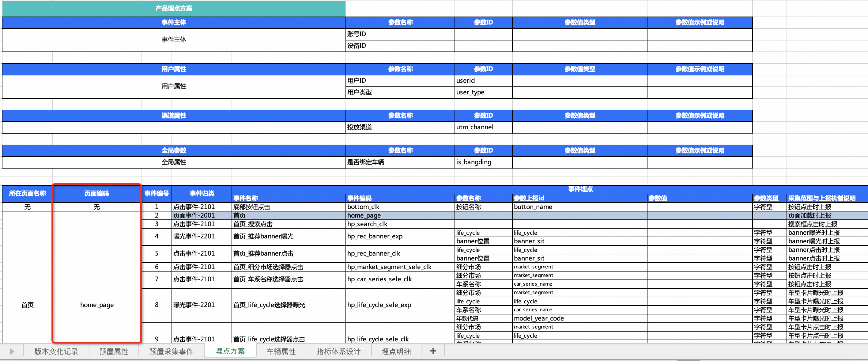
Task: Select the hp_rec_banner_exp cell
Action: [400, 237]
